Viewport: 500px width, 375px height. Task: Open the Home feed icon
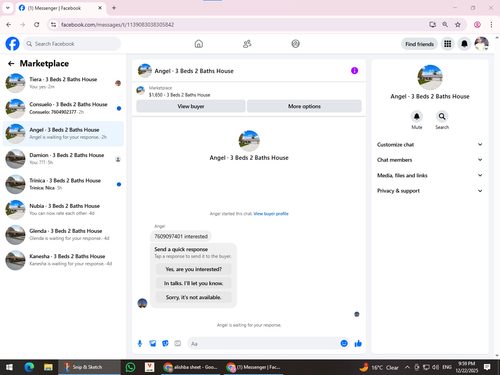click(x=199, y=44)
